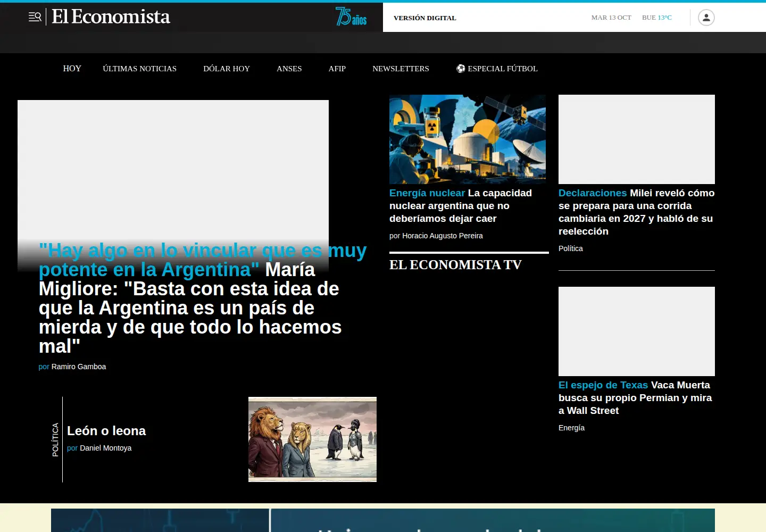Go to El Economista home logo
The image size is (766, 532).
(111, 17)
